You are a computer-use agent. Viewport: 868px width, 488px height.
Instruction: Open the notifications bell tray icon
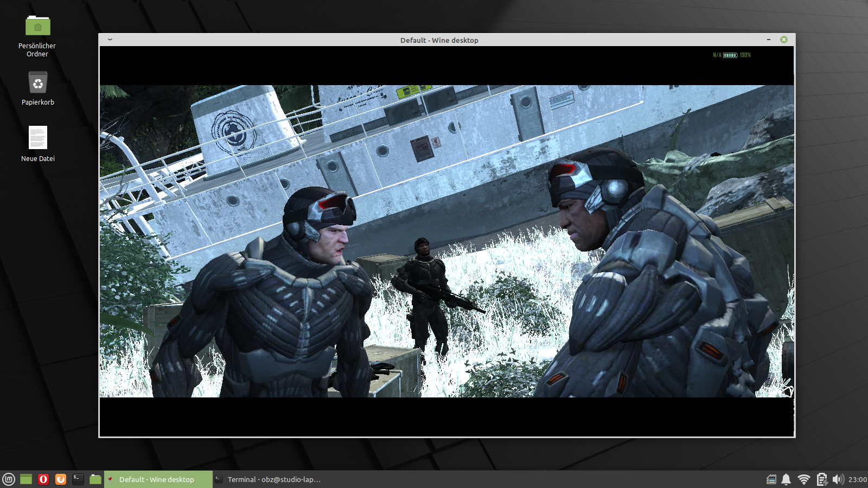pos(786,479)
